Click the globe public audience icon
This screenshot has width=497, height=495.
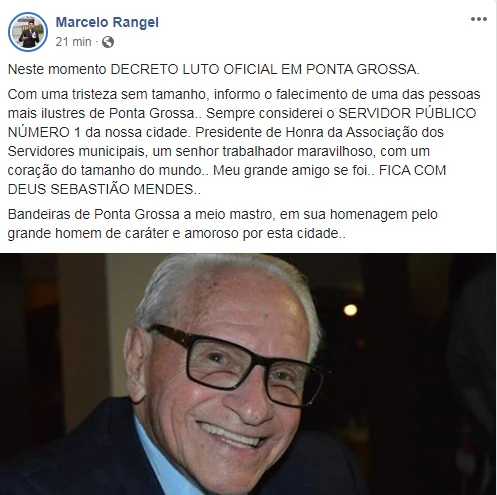[108, 42]
